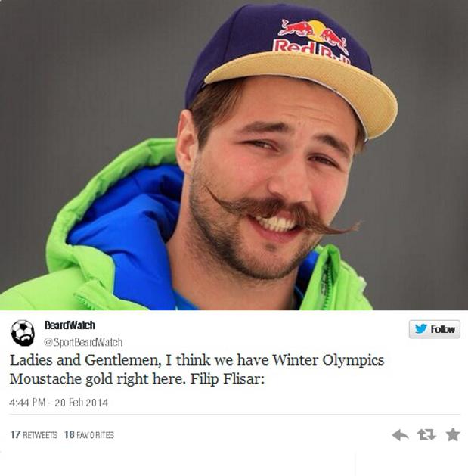The height and width of the screenshot is (476, 468).
Task: Click the name Filip Flisar in the tweet
Action: point(228,379)
